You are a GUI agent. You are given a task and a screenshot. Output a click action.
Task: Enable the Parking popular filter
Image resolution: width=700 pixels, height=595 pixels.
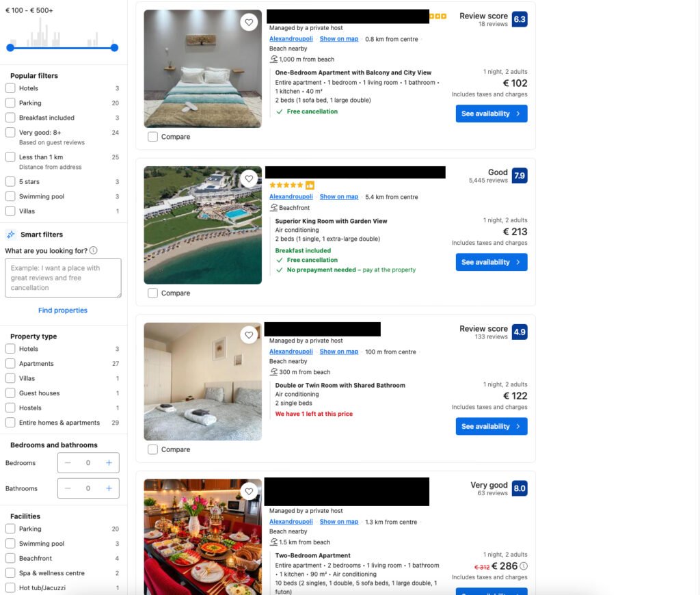coord(10,103)
